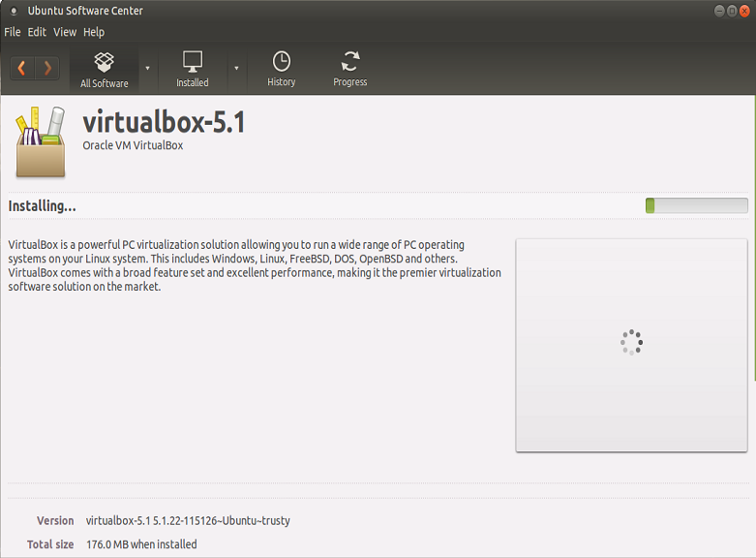Show the Progress view
This screenshot has height=558, width=756.
(350, 69)
